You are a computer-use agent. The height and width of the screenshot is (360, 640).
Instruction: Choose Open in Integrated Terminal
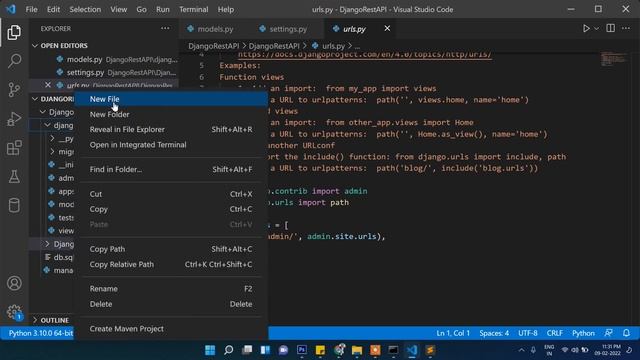171,145
